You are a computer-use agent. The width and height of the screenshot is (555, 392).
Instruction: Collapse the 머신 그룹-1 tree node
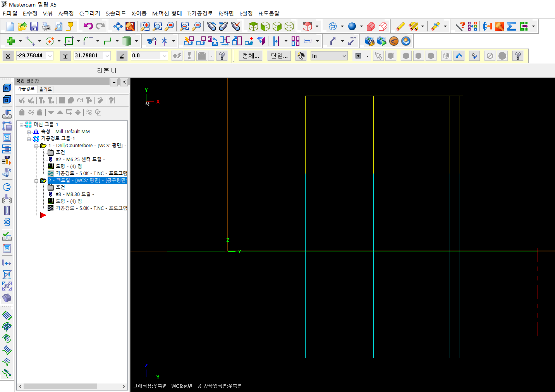pos(22,125)
